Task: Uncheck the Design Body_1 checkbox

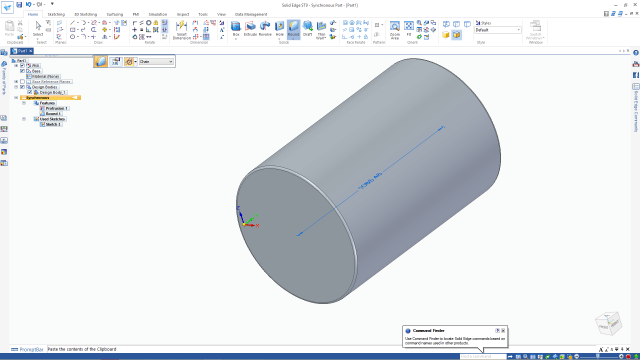Action: coord(30,92)
